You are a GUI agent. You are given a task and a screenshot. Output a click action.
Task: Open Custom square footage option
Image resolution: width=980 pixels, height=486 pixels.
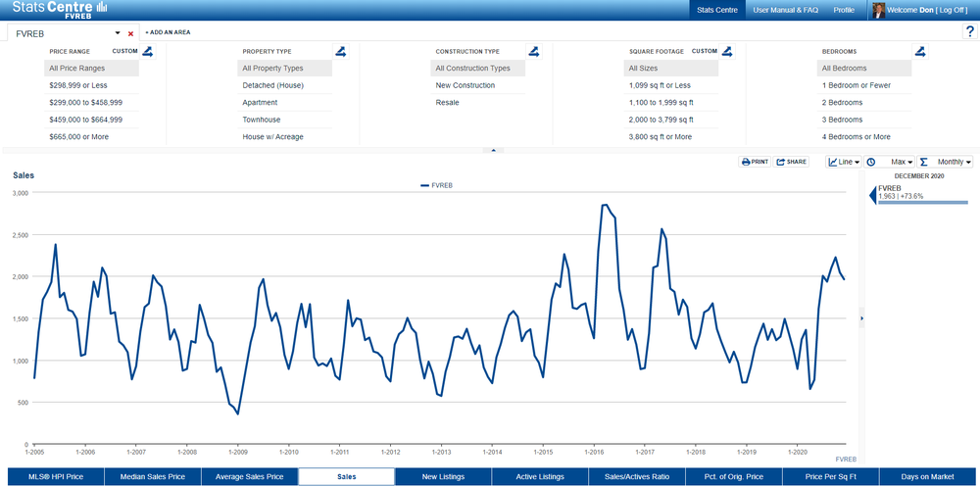pyautogui.click(x=705, y=51)
